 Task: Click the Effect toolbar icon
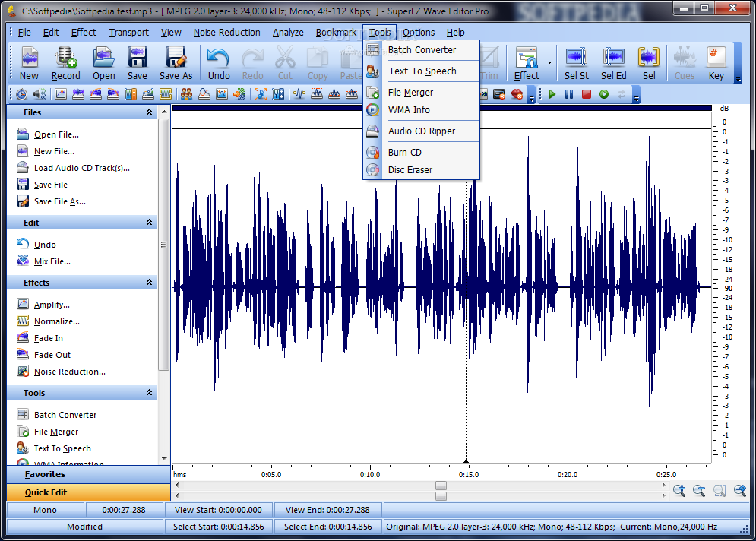pos(527,63)
